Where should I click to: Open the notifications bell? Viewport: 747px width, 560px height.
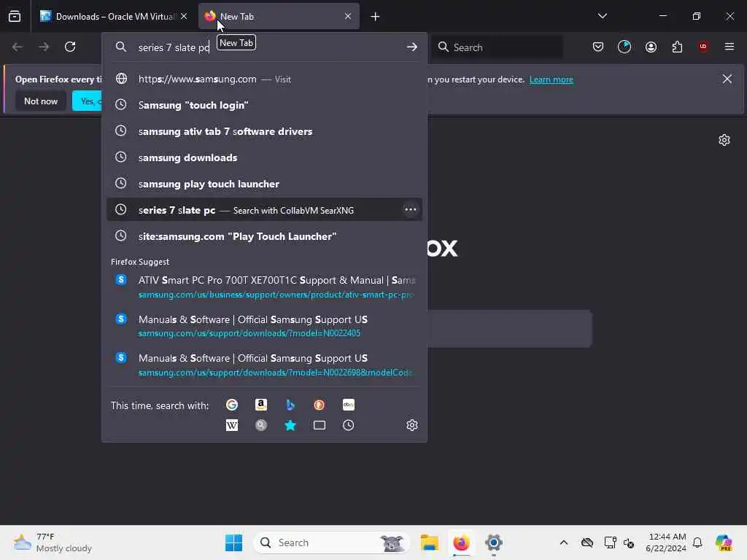(697, 542)
